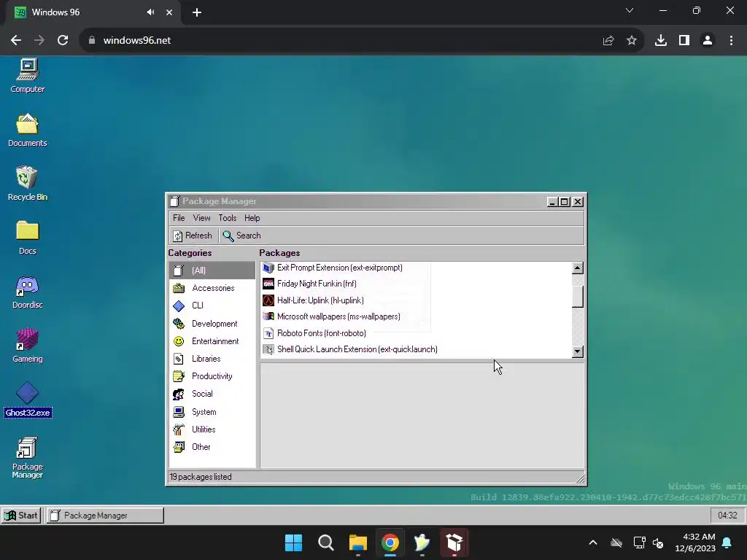Open the Help menu in Package Manager
The width and height of the screenshot is (747, 560).
tap(252, 218)
